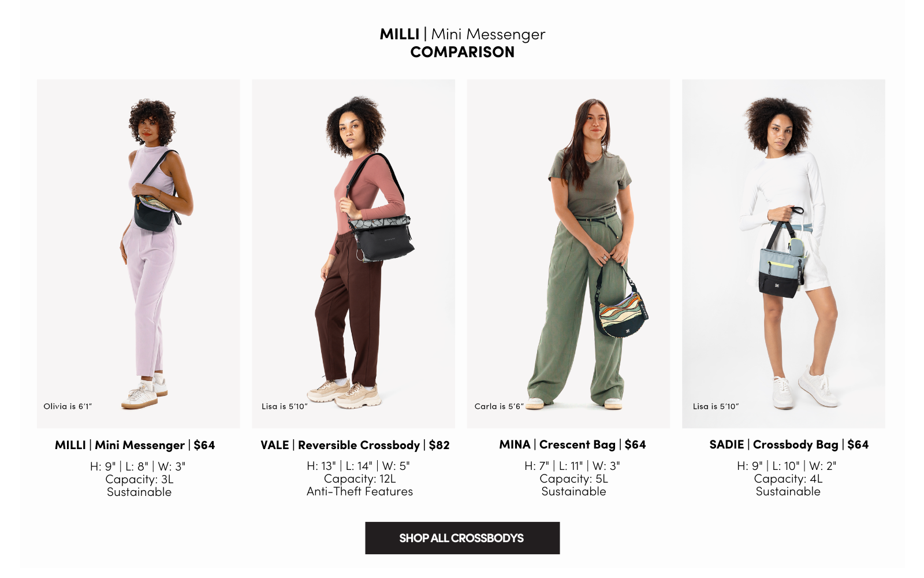Click the Milli 'Capacity: 3L' text

[x=139, y=479]
